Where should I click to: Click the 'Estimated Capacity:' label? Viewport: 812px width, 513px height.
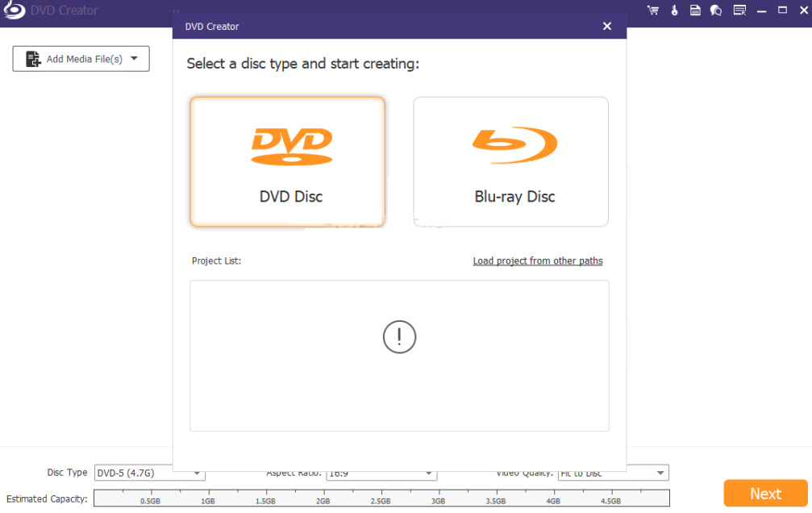[47, 498]
